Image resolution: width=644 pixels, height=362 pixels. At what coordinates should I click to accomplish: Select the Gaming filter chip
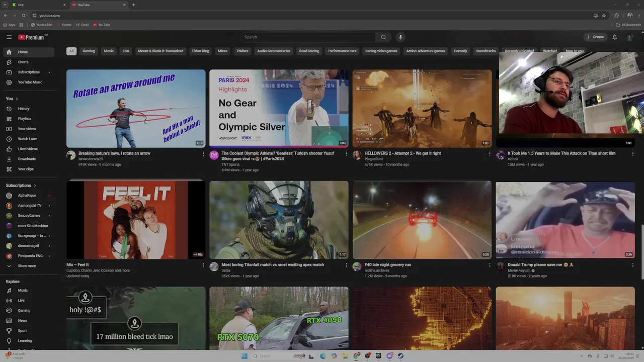point(89,51)
